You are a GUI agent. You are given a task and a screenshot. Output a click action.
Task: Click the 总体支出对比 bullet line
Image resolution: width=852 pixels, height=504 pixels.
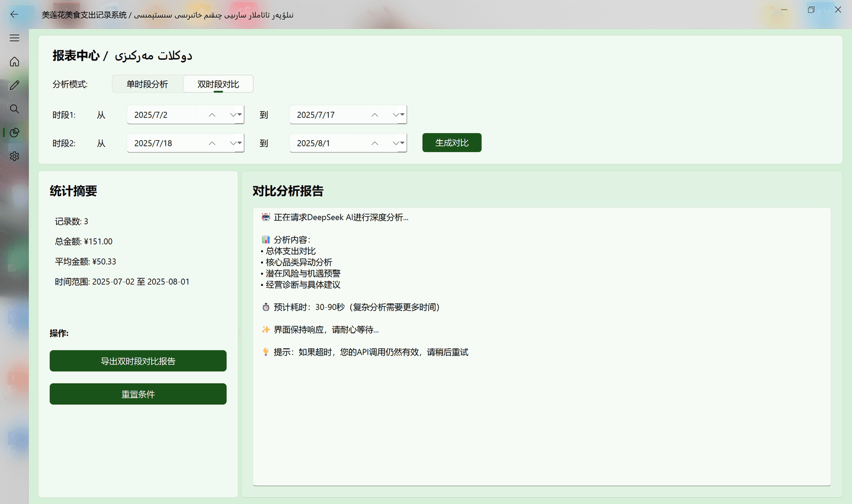coord(288,251)
